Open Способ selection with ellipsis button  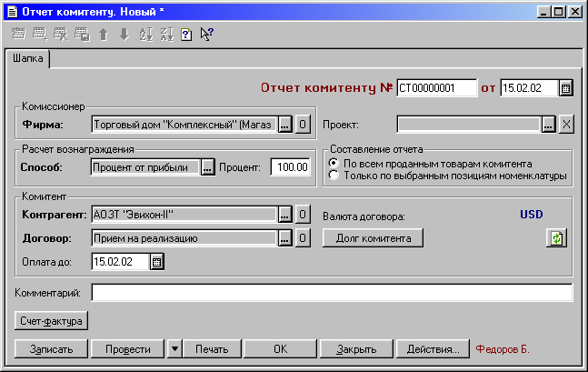tap(208, 167)
